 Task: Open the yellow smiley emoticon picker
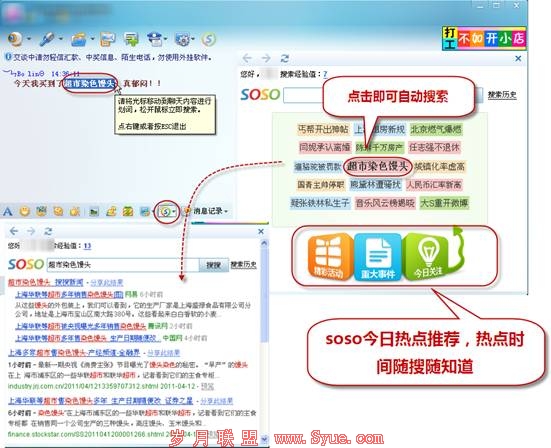pyautogui.click(x=25, y=211)
